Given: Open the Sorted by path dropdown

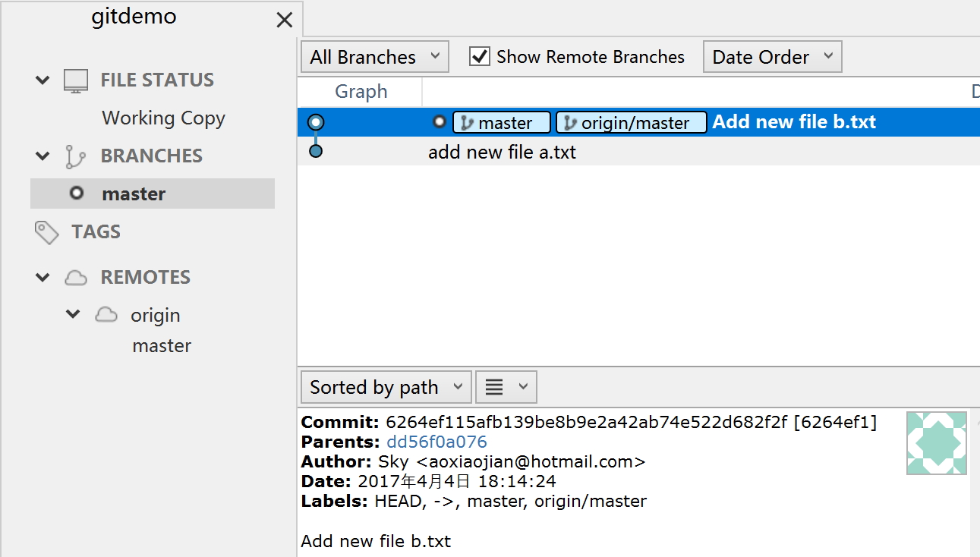Looking at the screenshot, I should (386, 387).
